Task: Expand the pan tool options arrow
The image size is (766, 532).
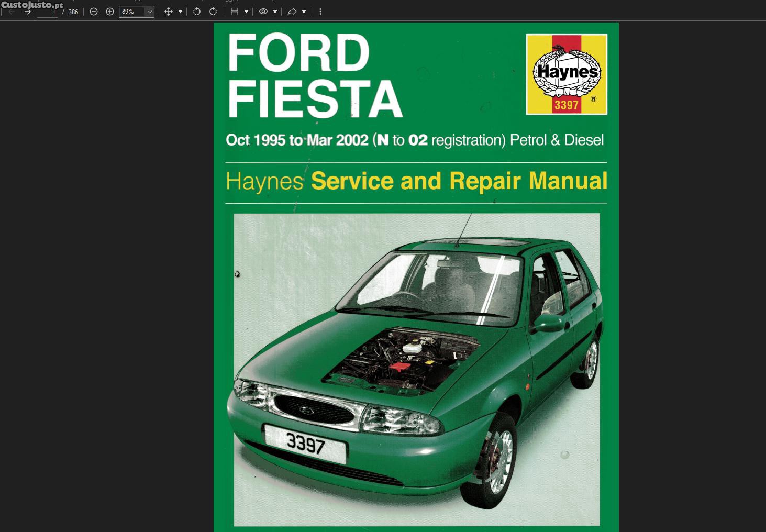Action: click(181, 12)
